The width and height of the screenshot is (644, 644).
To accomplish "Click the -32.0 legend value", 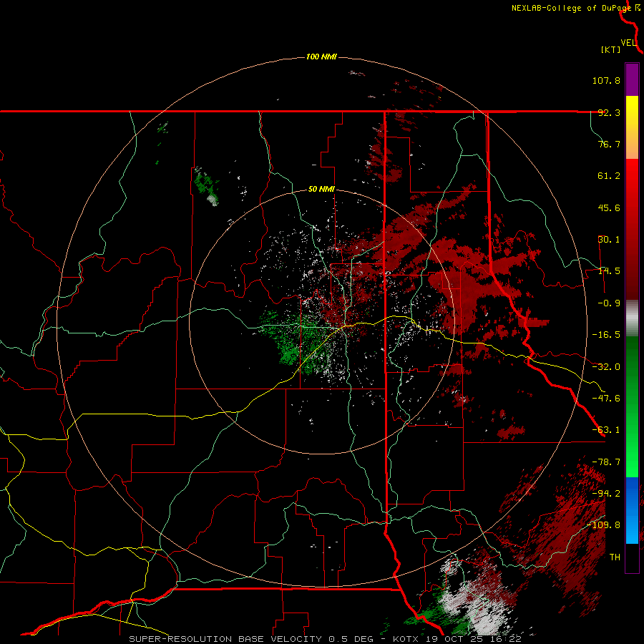I will (606, 367).
